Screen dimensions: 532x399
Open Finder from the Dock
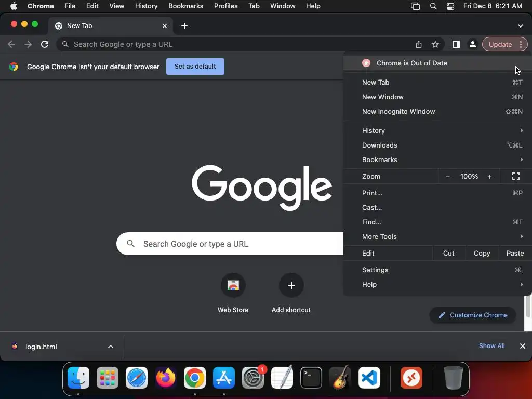click(x=78, y=378)
